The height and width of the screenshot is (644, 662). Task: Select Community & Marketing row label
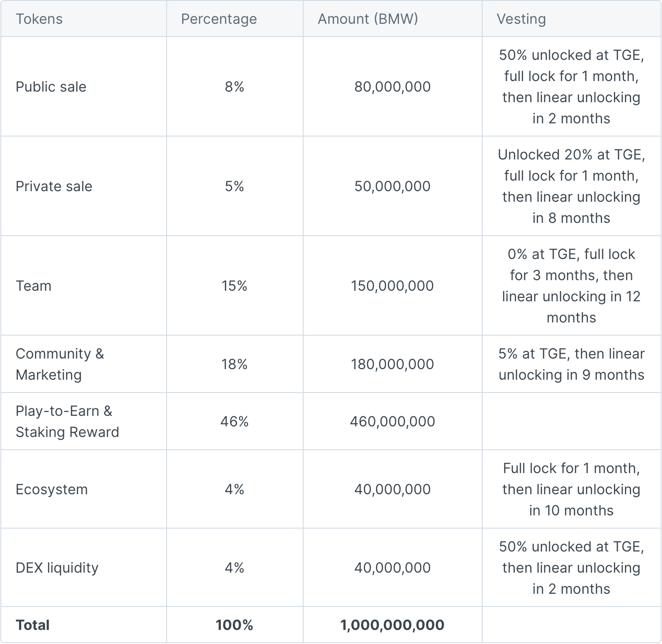pyautogui.click(x=60, y=364)
